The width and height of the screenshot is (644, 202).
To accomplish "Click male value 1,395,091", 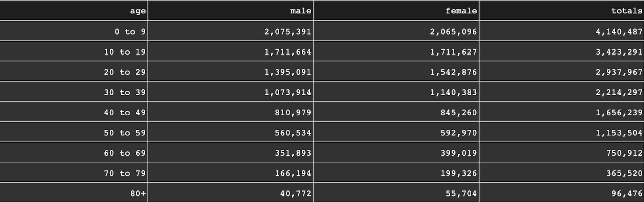I will click(x=288, y=72).
